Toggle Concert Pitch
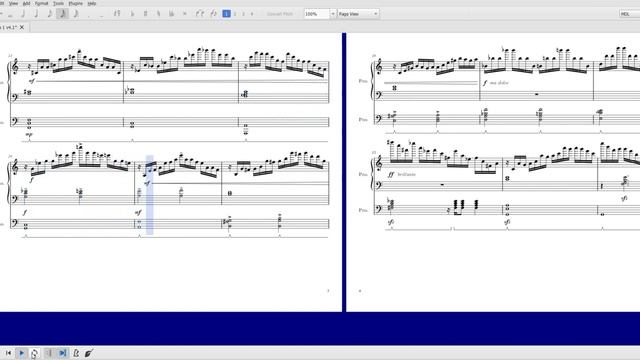Screen dimensions: 640x360 click(280, 14)
